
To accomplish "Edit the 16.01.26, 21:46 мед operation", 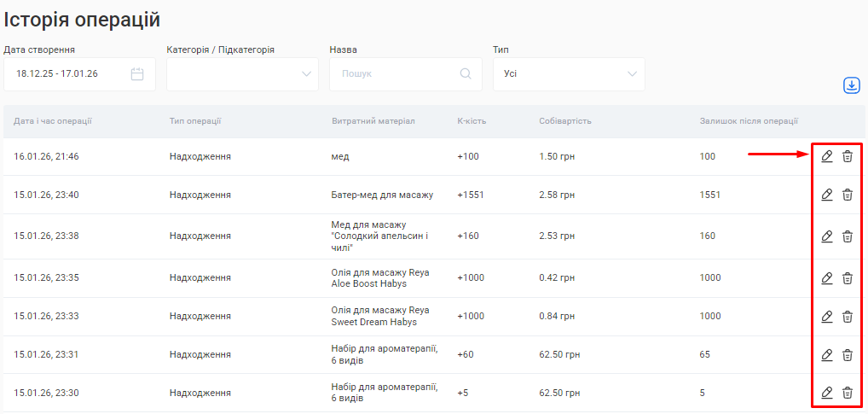I will coord(826,156).
